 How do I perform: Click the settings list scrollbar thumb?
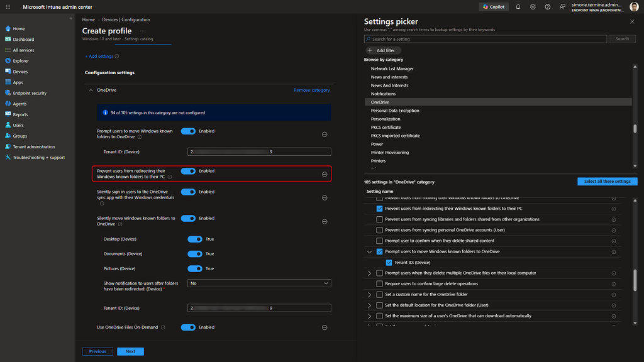[635, 280]
